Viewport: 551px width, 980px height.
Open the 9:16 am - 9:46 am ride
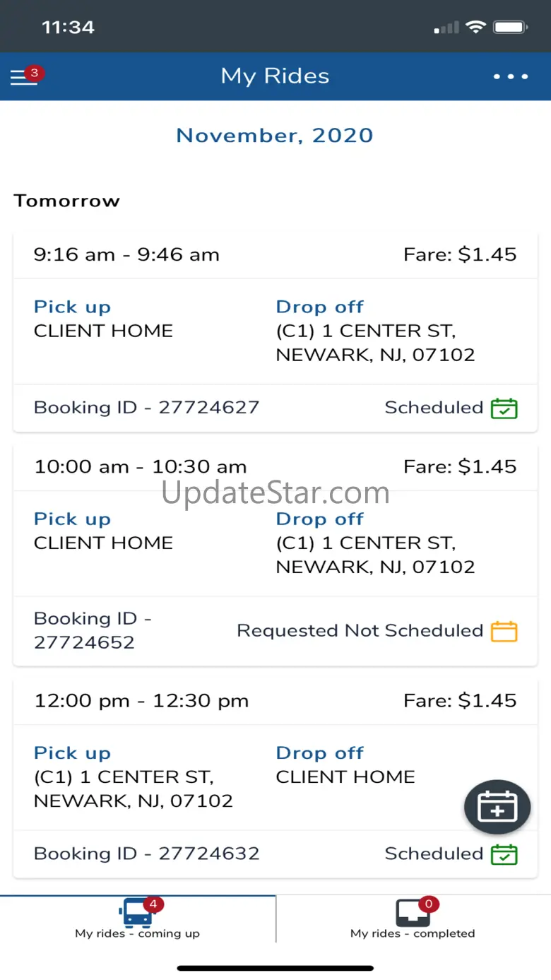pyautogui.click(x=127, y=255)
